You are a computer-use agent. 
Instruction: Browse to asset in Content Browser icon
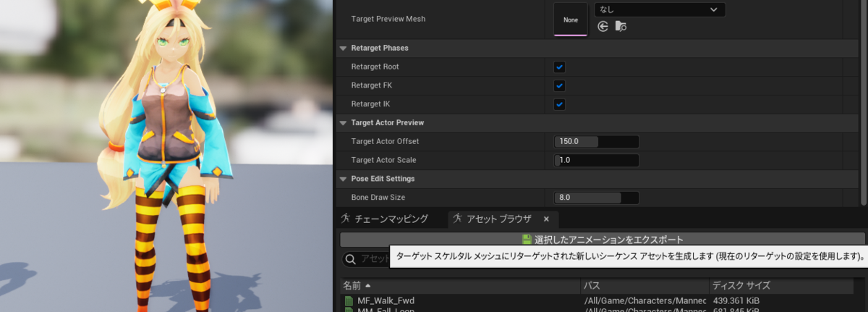pyautogui.click(x=621, y=27)
